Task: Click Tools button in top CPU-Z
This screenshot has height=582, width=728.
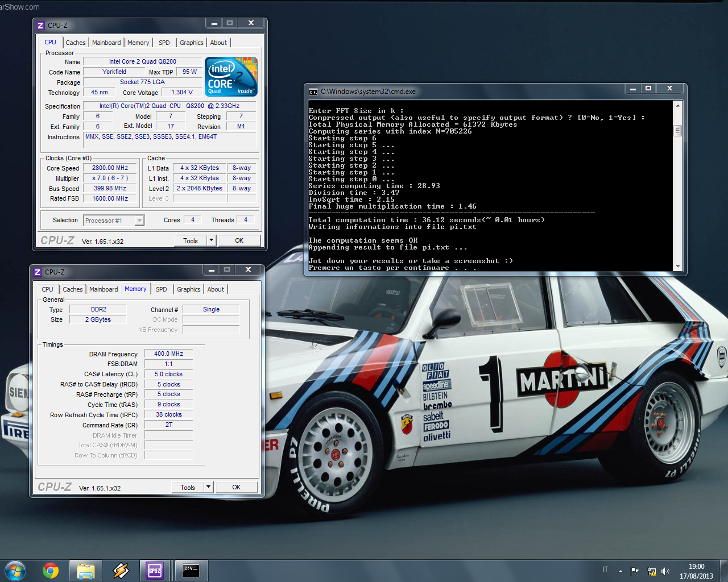Action: pyautogui.click(x=191, y=240)
